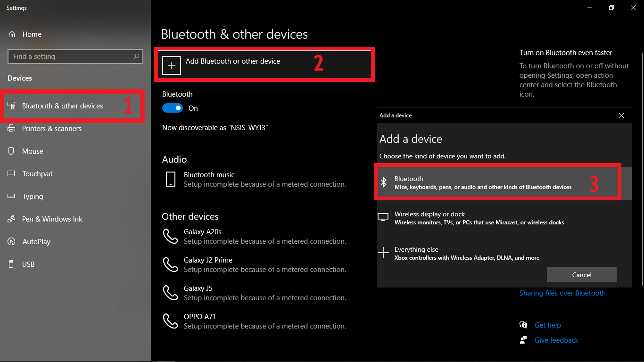Click the Cancel button in Add a device
This screenshot has height=362, width=644.
pyautogui.click(x=582, y=275)
